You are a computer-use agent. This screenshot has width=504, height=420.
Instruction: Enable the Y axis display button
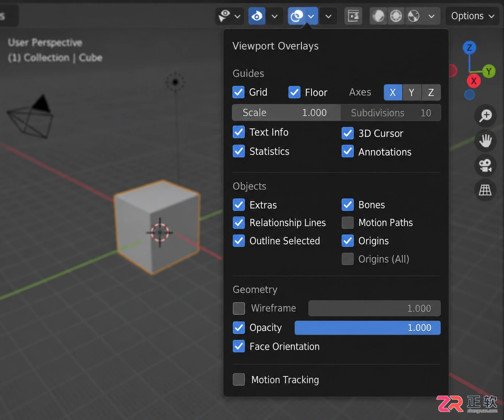[x=412, y=92]
